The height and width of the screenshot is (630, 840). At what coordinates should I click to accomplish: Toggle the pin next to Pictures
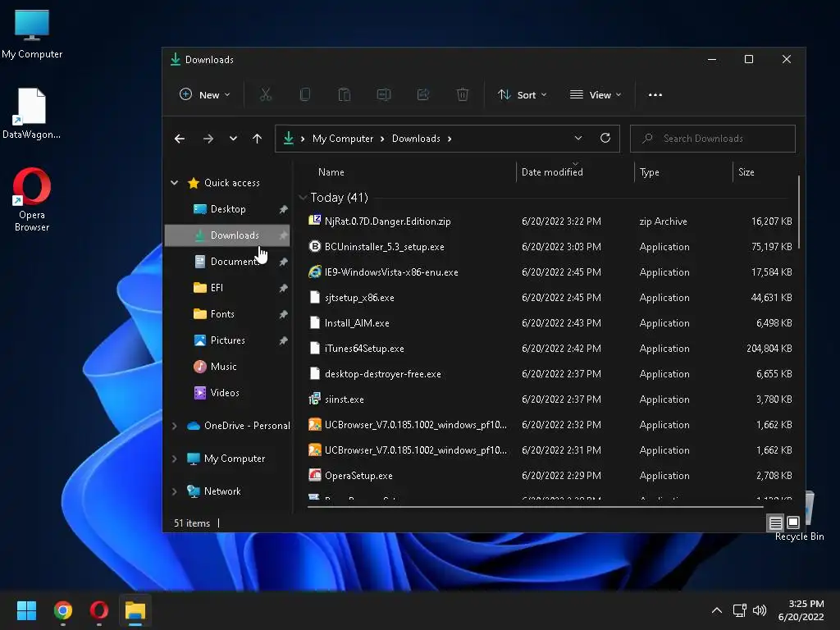(x=283, y=340)
